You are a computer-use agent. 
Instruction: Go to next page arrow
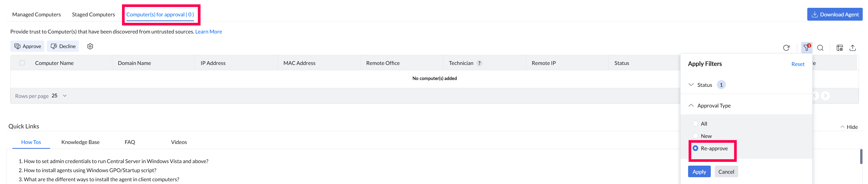[x=825, y=96]
